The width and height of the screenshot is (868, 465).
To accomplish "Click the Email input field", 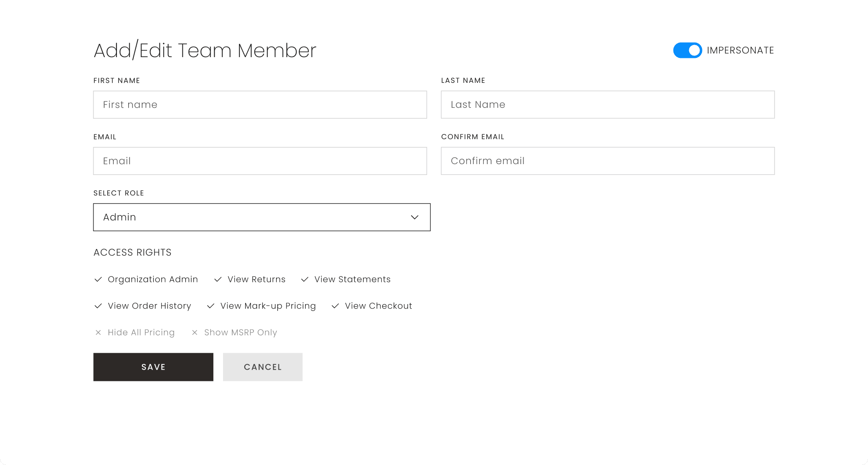I will (x=260, y=161).
